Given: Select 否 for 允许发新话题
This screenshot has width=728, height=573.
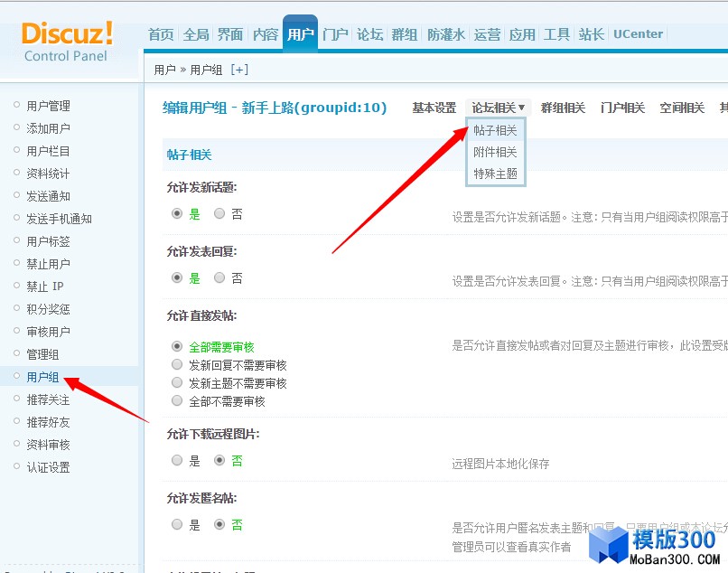Looking at the screenshot, I should tap(219, 214).
